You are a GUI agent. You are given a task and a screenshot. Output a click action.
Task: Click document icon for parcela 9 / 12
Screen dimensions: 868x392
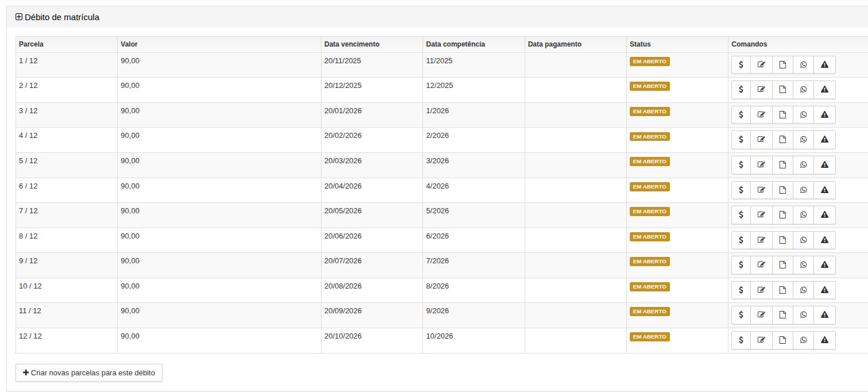[x=782, y=265]
